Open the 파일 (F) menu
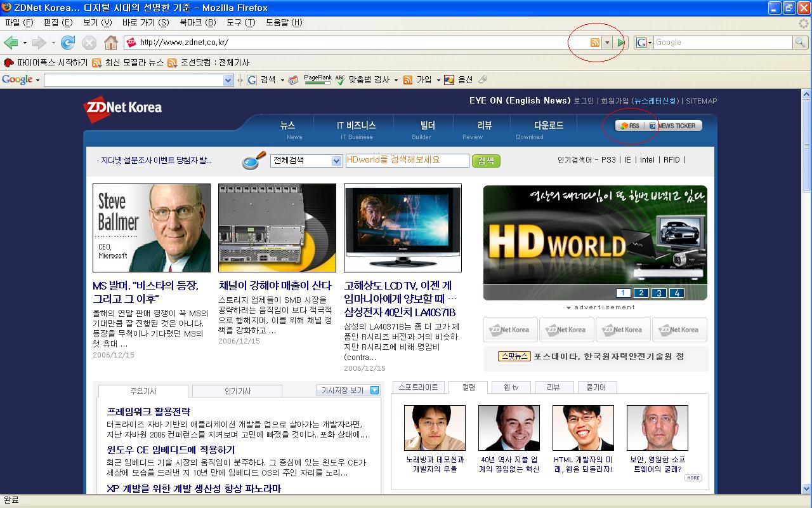The image size is (812, 508). [19, 23]
